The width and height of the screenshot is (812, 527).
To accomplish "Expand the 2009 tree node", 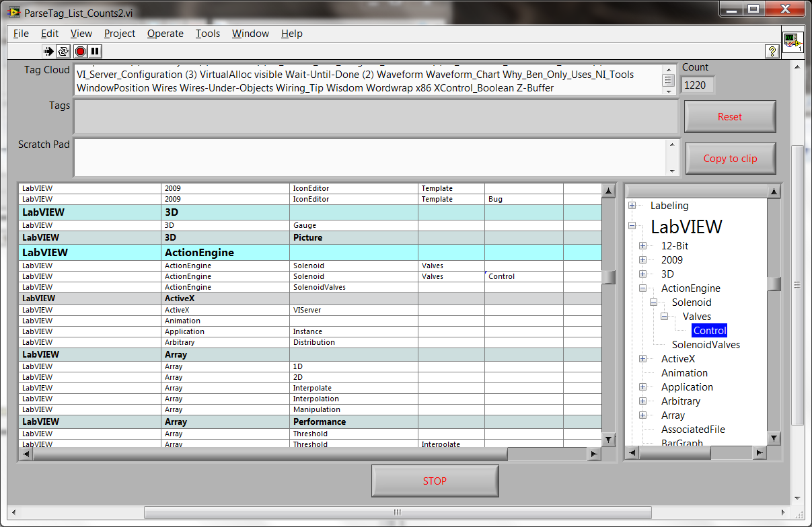I will tap(642, 260).
